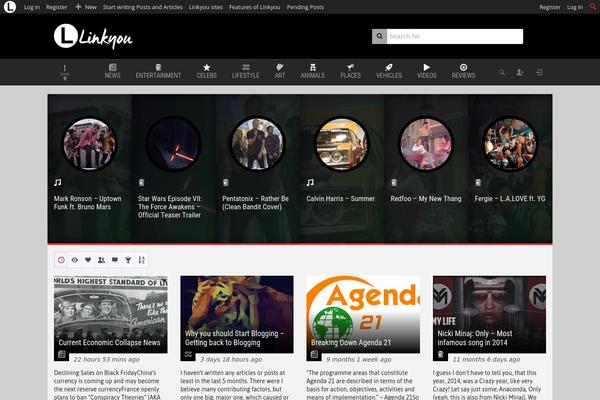Open the Entertainment category
Screen dimensions: 600x400
(x=158, y=72)
